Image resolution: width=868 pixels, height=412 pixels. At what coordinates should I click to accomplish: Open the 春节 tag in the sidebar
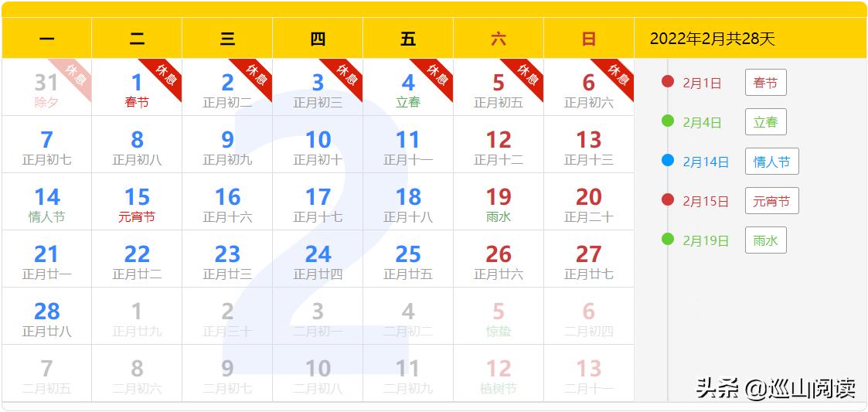coord(766,83)
